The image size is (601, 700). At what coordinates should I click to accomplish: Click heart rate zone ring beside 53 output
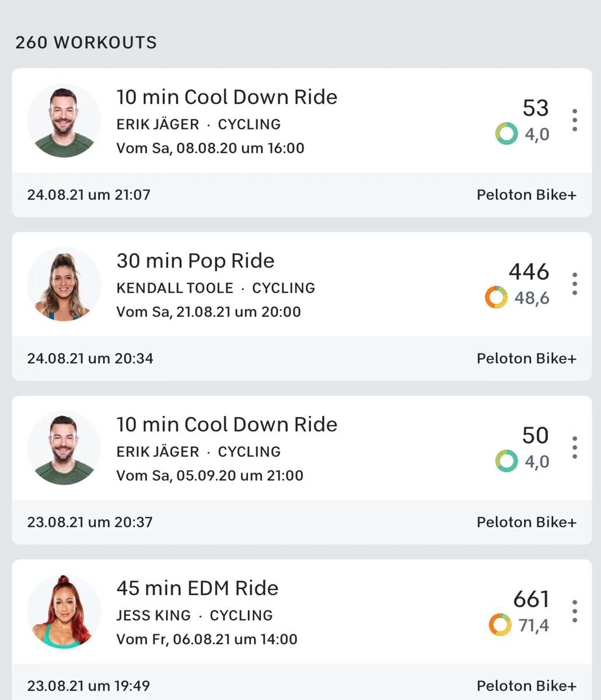(x=506, y=134)
